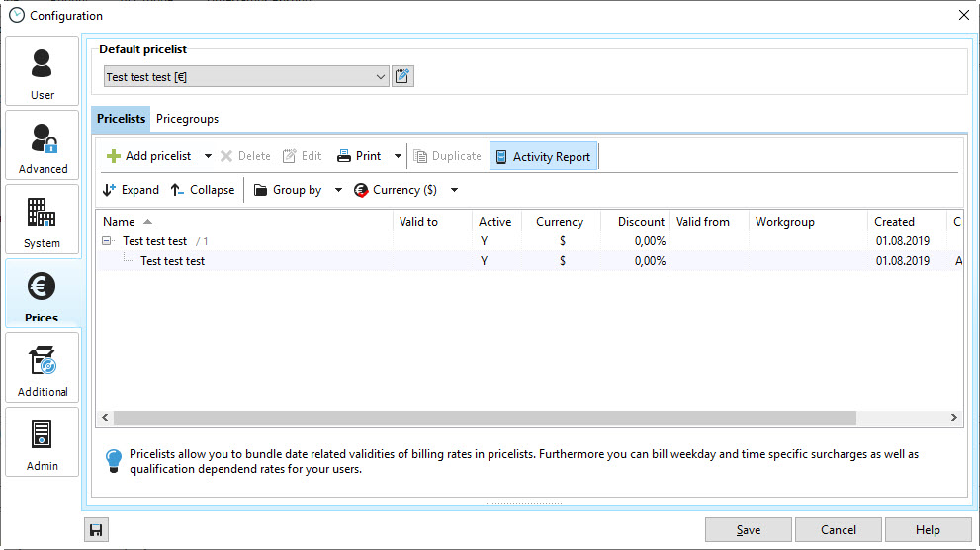Open the Currency ($) dropdown

(406, 190)
